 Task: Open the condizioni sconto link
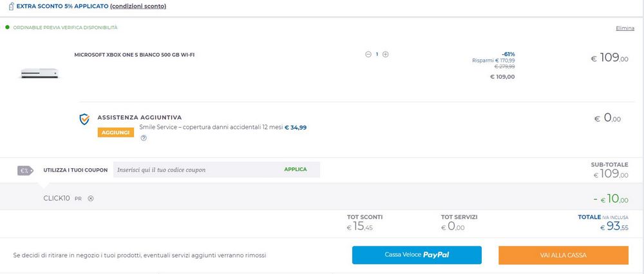click(138, 6)
